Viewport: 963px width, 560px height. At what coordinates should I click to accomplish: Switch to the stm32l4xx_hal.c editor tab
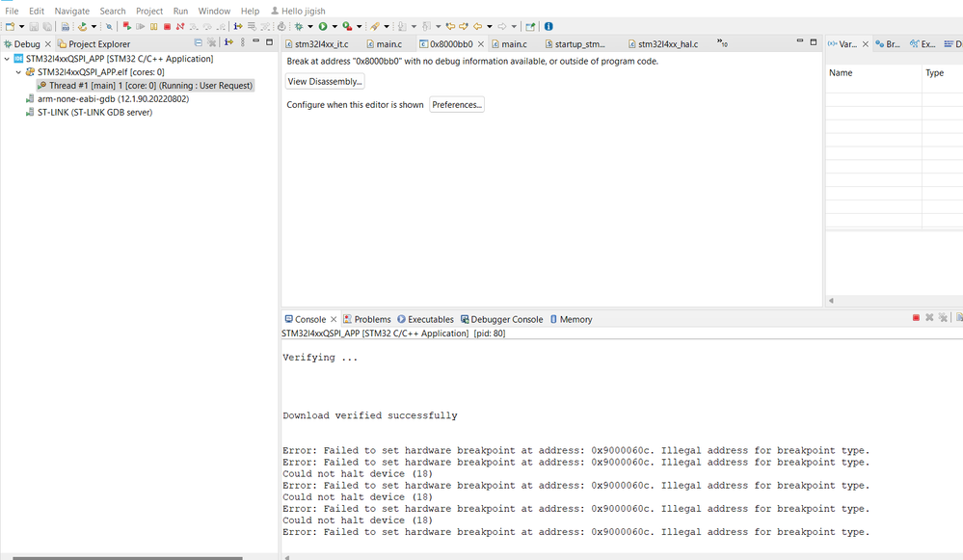[663, 44]
